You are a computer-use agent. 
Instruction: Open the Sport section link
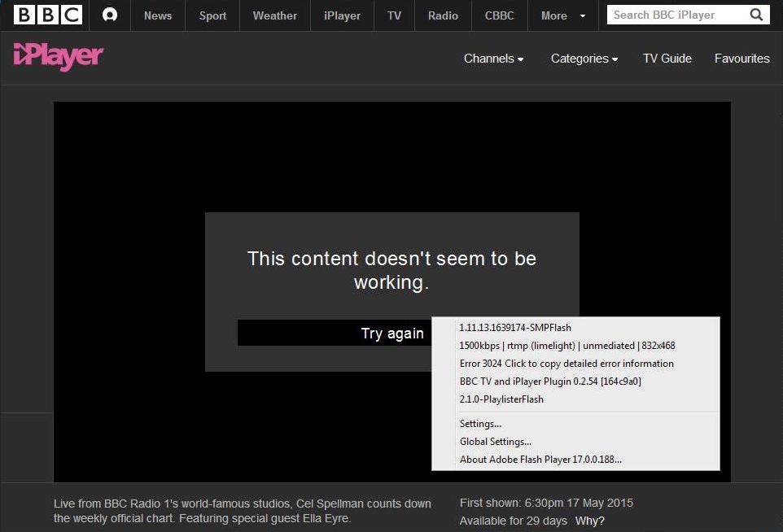213,15
